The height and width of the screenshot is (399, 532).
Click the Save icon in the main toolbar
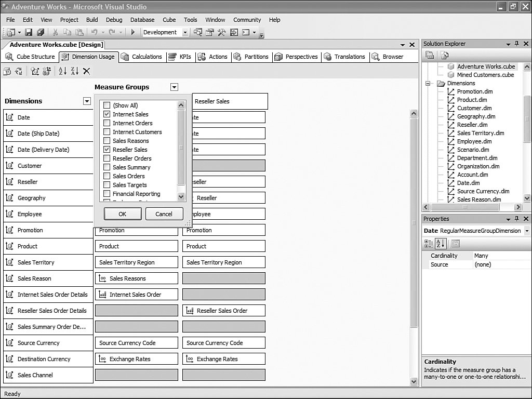coord(29,32)
